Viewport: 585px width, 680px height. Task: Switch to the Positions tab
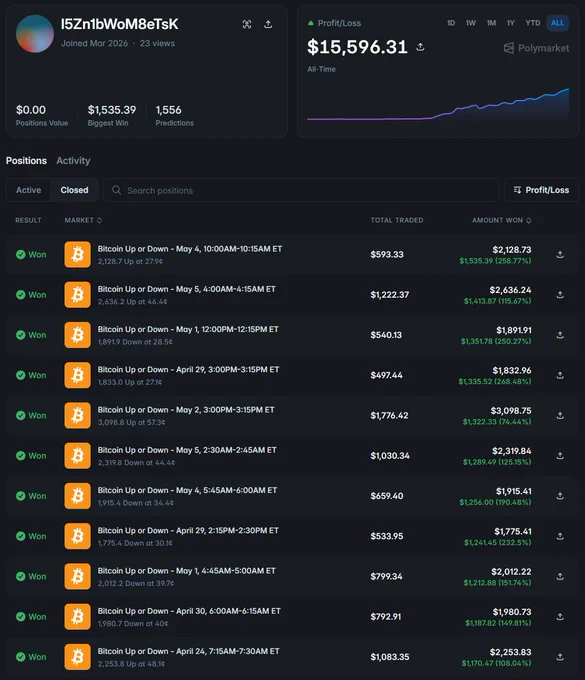26,160
